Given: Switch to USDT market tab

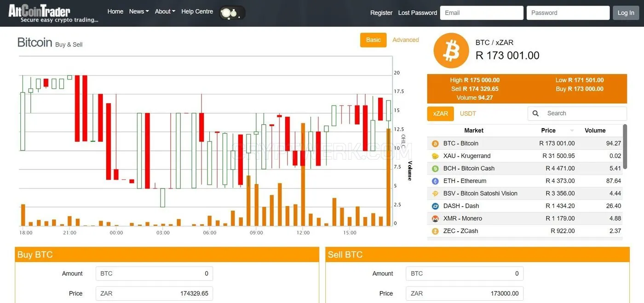Looking at the screenshot, I should 468,114.
